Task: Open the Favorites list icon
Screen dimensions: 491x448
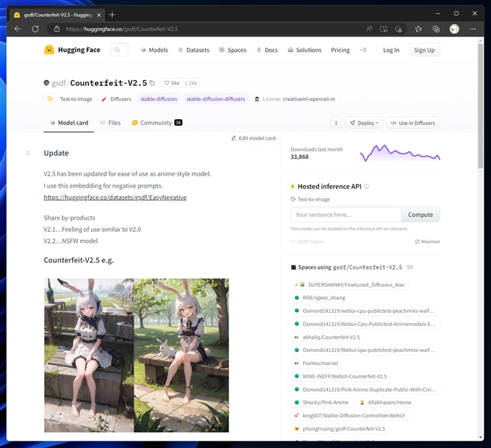Action: 418,29
